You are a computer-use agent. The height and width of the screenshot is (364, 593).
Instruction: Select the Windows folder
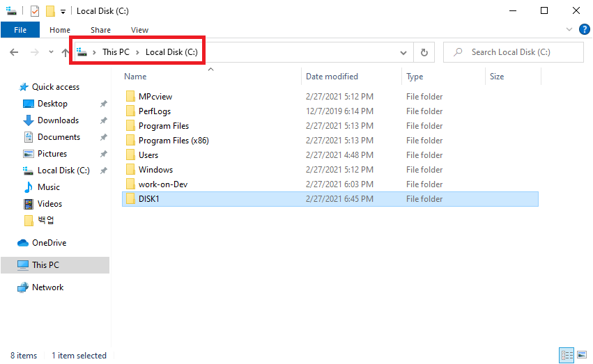(156, 170)
